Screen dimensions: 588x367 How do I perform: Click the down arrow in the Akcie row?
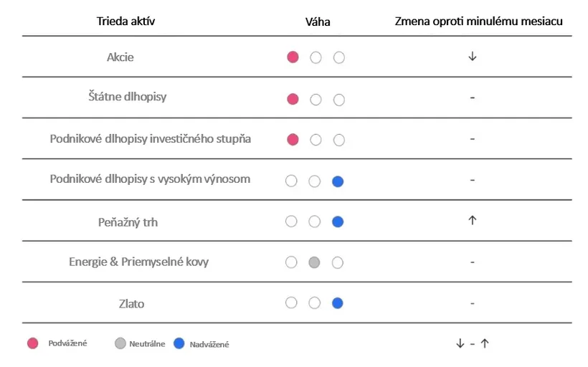[472, 57]
